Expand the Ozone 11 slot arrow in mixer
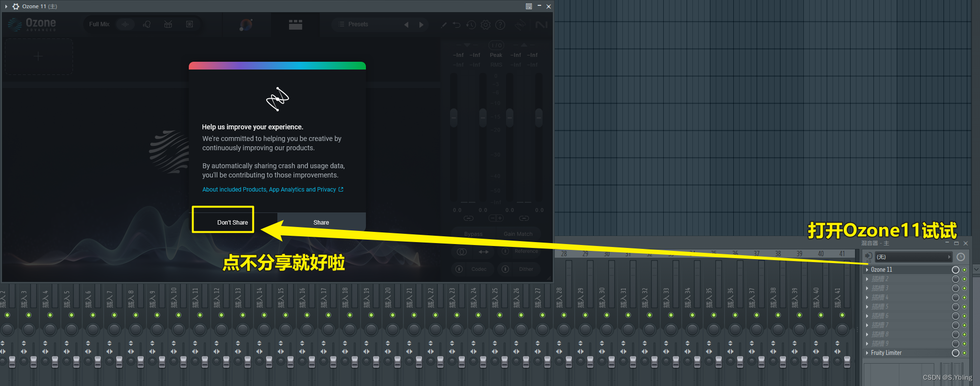 867,270
